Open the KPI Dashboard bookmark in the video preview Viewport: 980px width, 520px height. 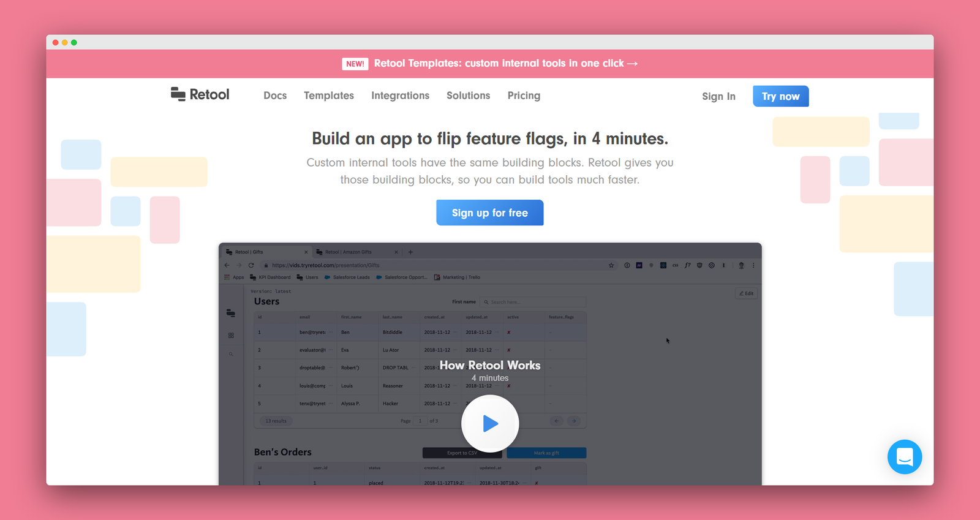[270, 277]
